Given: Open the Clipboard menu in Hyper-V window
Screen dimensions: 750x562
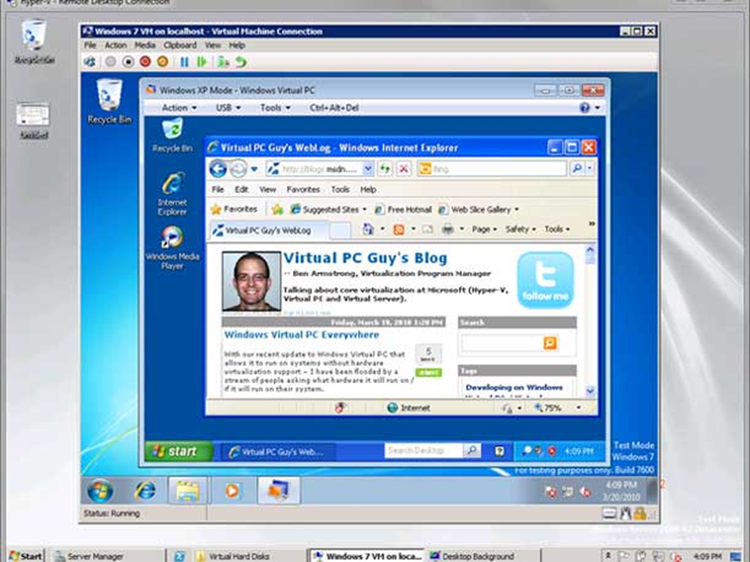Looking at the screenshot, I should (x=180, y=45).
